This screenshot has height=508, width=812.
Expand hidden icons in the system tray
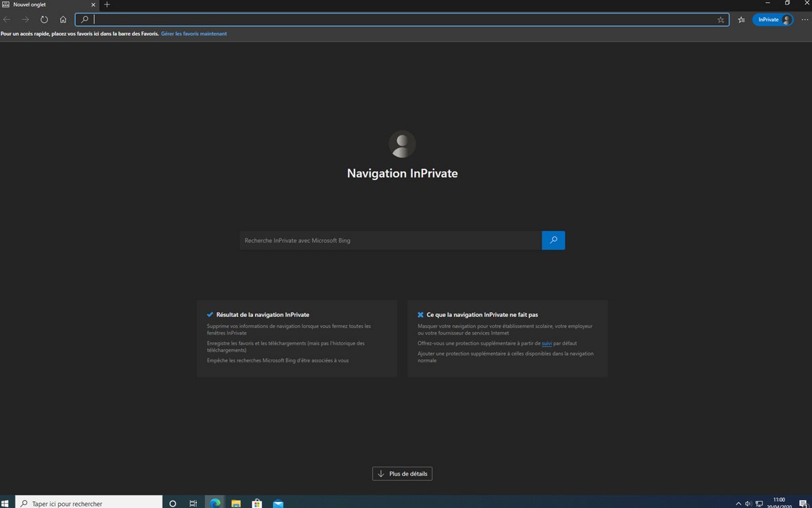pos(738,503)
